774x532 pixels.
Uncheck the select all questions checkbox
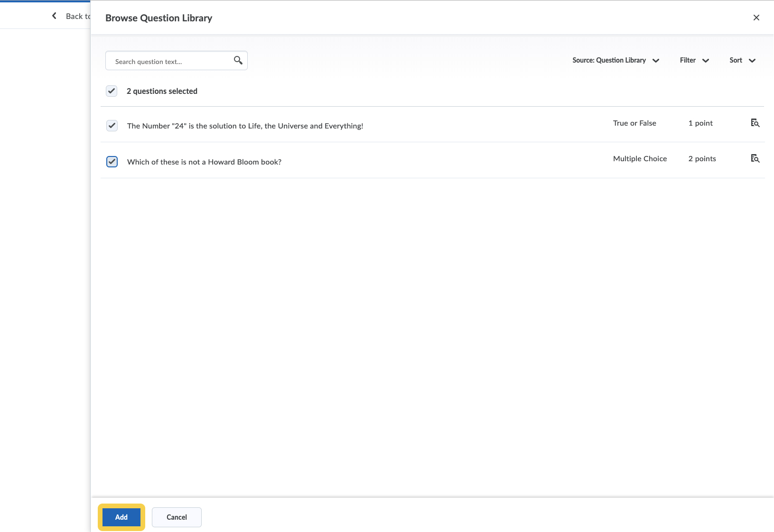pyautogui.click(x=112, y=91)
